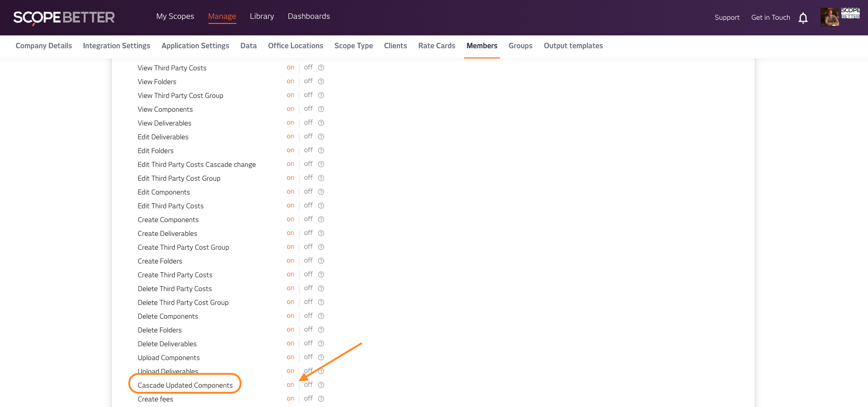Select the Members tab
This screenshot has height=407, width=868.
(482, 46)
